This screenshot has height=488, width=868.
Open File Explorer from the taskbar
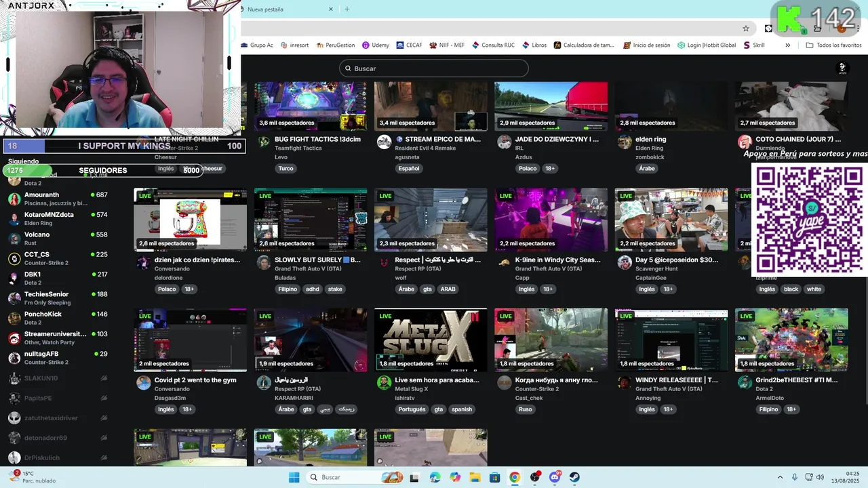475,477
